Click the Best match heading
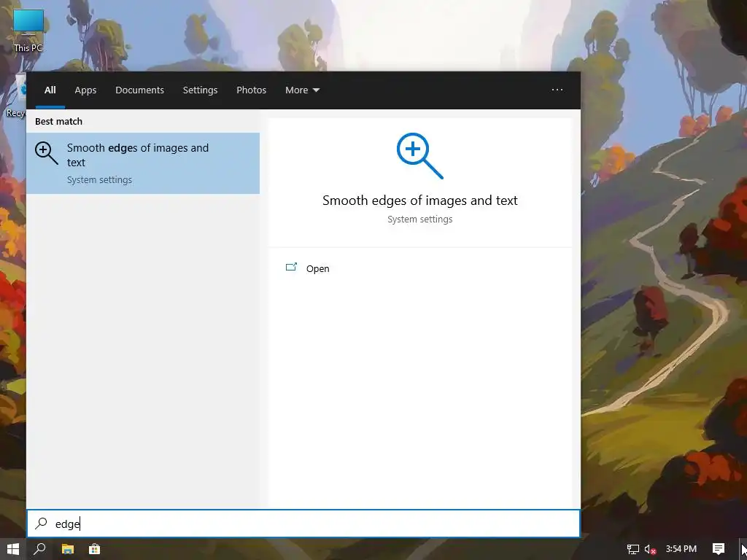The height and width of the screenshot is (560, 747). (58, 122)
